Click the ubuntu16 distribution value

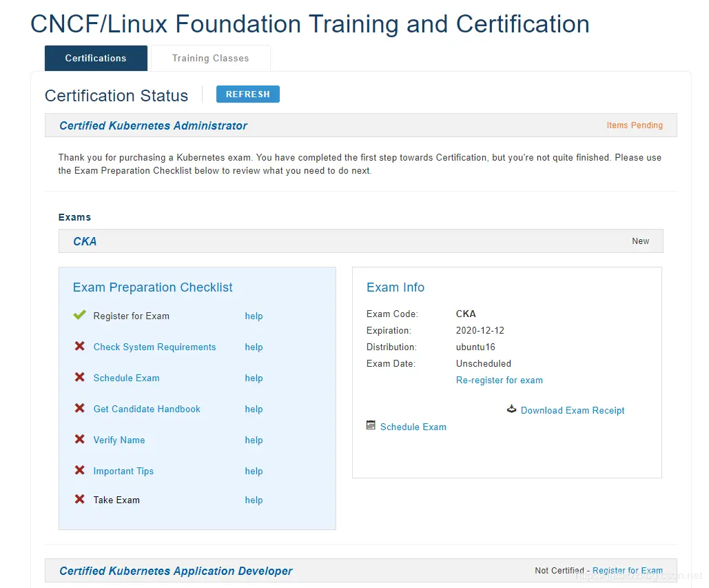coord(475,347)
